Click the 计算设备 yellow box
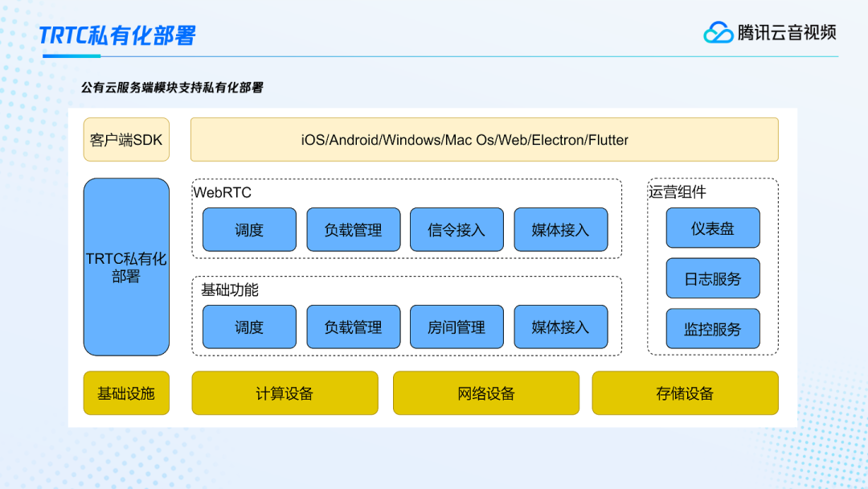Image resolution: width=868 pixels, height=489 pixels. [285, 393]
